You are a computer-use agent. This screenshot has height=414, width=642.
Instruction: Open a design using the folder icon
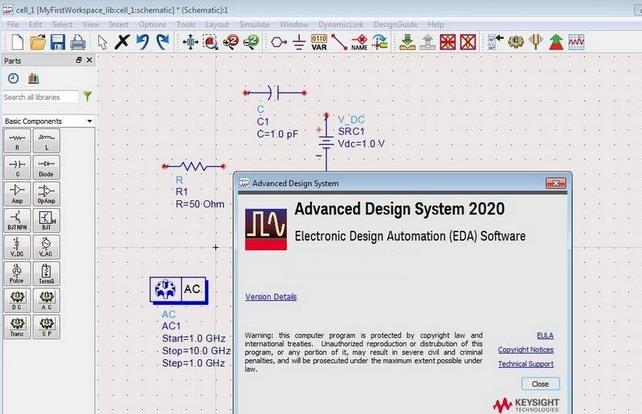tap(38, 42)
